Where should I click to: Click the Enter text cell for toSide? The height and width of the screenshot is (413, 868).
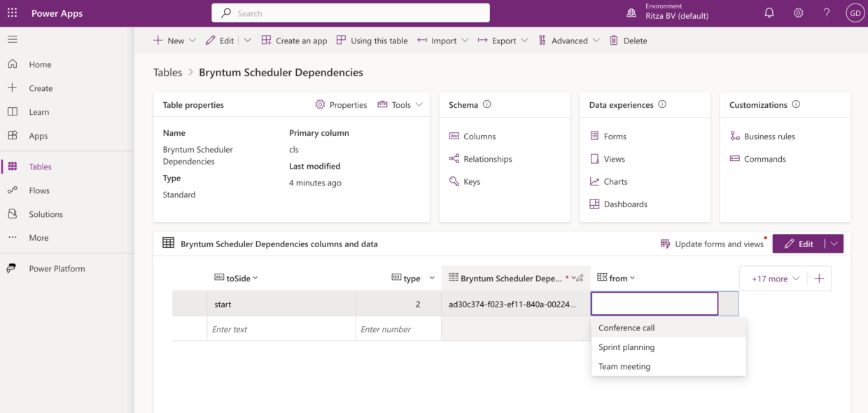(x=281, y=329)
